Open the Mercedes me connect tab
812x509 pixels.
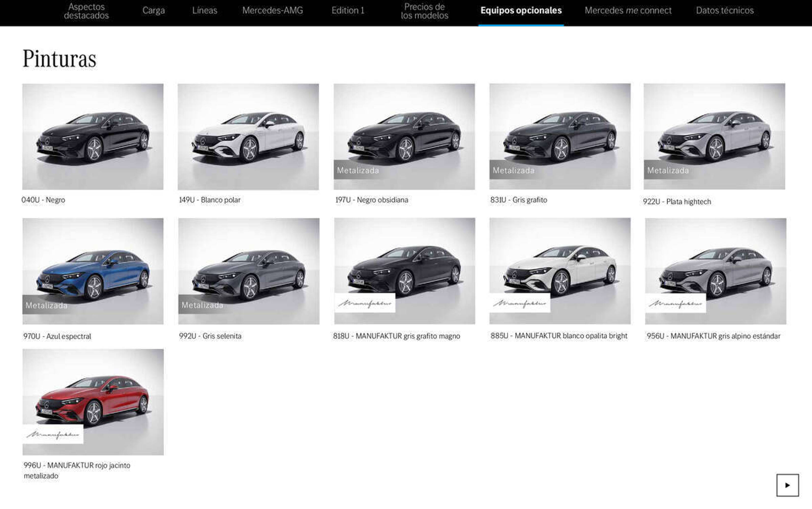click(628, 11)
